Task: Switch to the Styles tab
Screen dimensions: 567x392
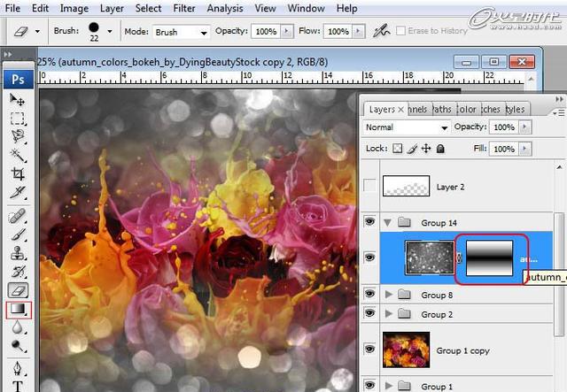Action: coord(516,109)
